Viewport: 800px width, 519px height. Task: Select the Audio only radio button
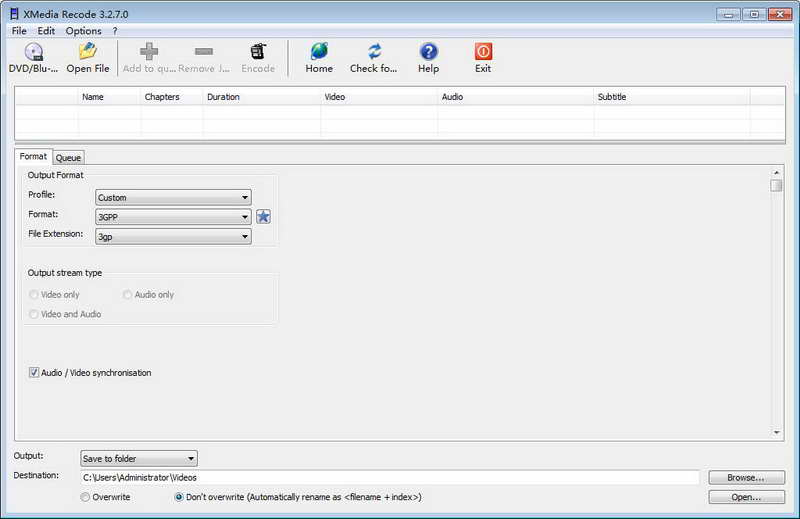click(x=127, y=294)
